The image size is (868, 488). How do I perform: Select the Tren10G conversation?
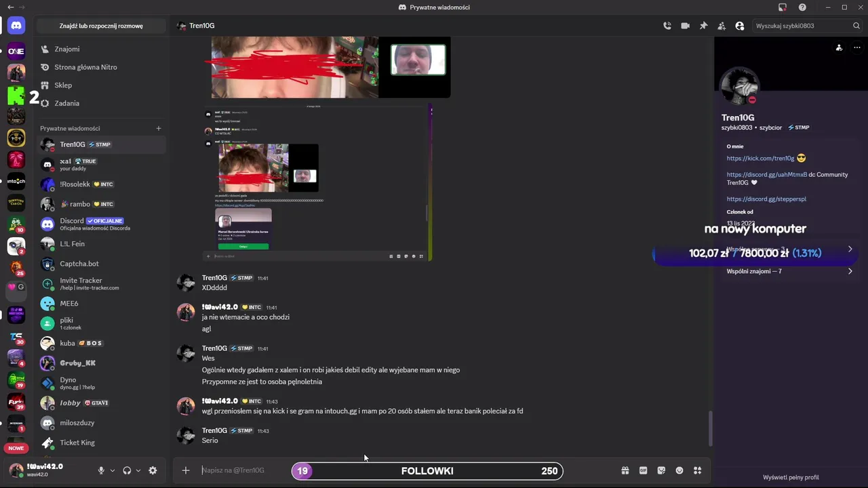click(x=101, y=144)
